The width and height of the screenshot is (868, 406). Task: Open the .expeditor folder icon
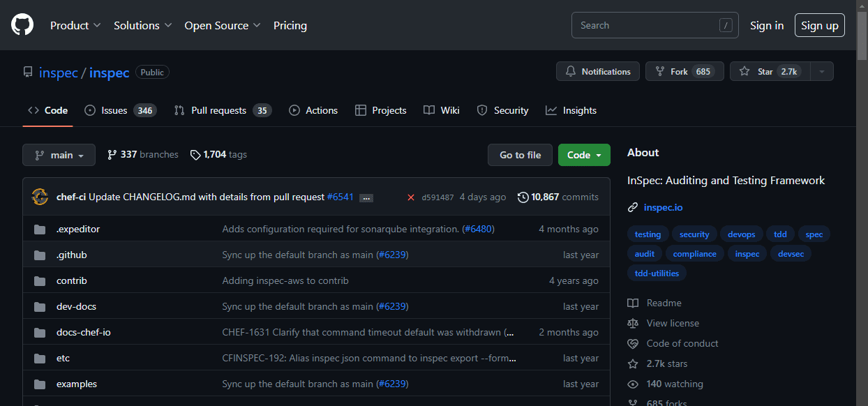click(x=40, y=229)
